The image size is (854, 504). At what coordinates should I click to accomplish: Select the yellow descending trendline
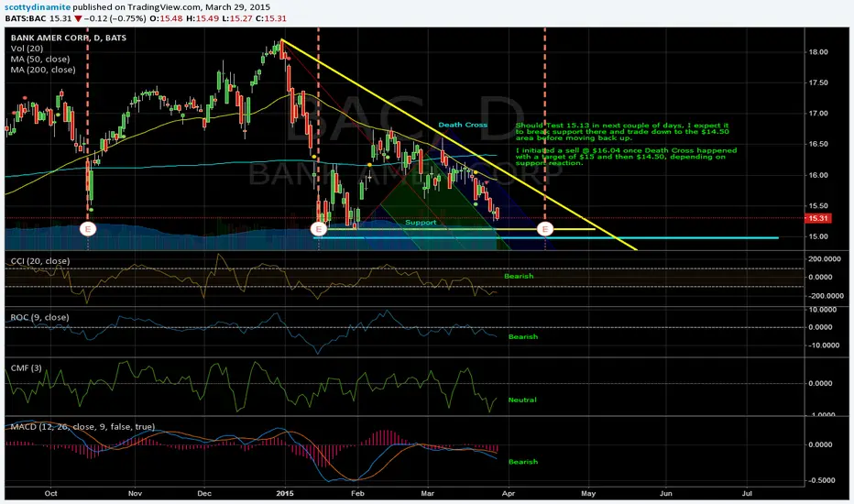pos(458,145)
